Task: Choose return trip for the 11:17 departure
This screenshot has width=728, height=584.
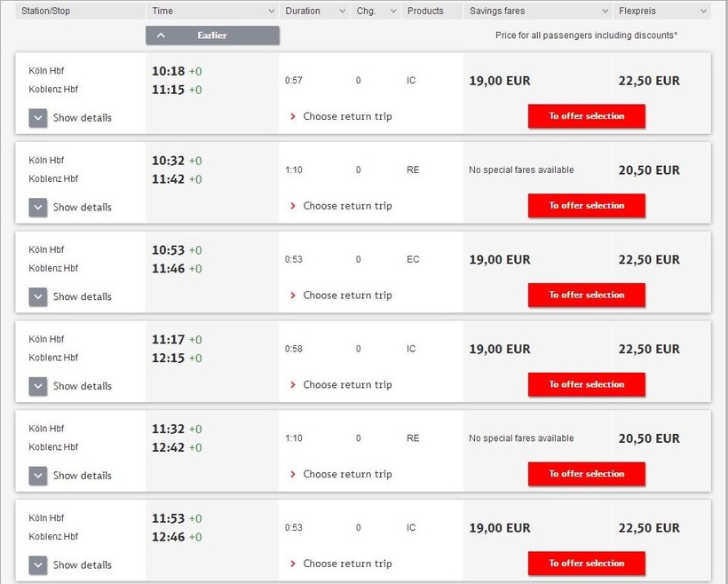Action: pyautogui.click(x=347, y=384)
